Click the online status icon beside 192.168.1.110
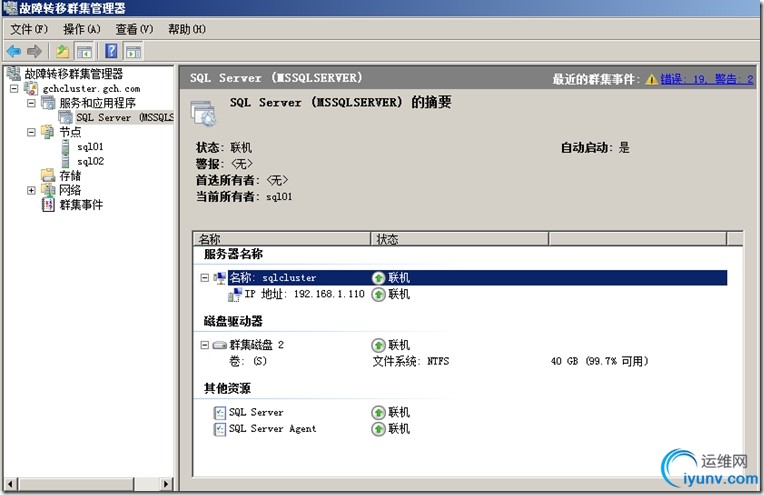The image size is (764, 495). pos(379,294)
